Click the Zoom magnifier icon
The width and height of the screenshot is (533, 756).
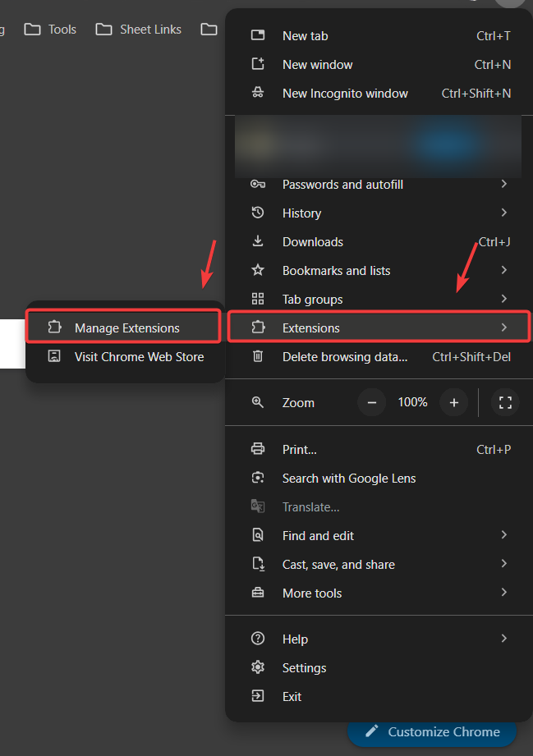click(258, 402)
